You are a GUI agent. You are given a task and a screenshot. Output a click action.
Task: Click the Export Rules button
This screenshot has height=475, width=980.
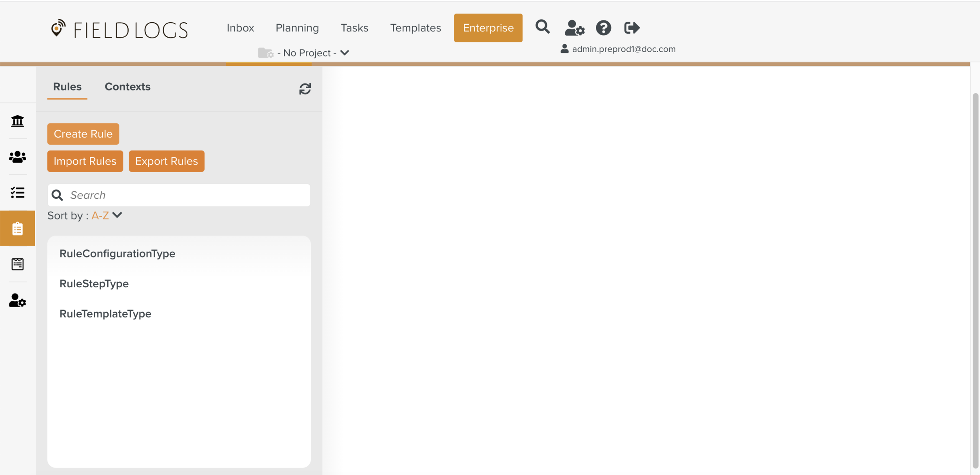166,161
